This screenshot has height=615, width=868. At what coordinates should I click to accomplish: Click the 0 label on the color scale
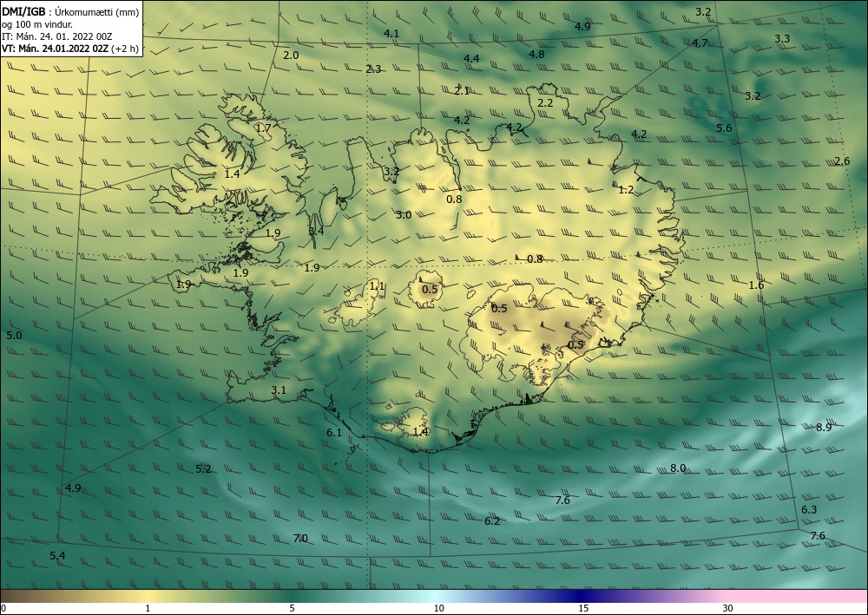click(x=3, y=608)
